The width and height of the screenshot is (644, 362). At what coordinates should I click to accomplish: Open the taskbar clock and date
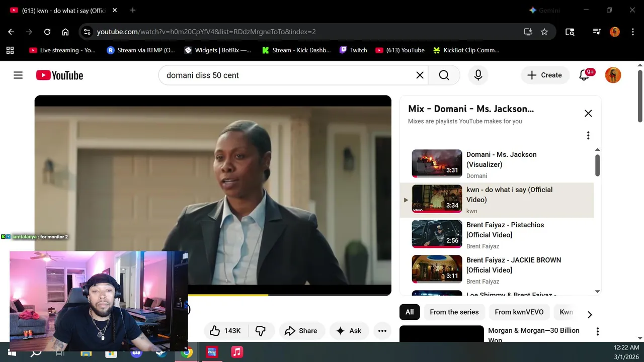[626, 352]
